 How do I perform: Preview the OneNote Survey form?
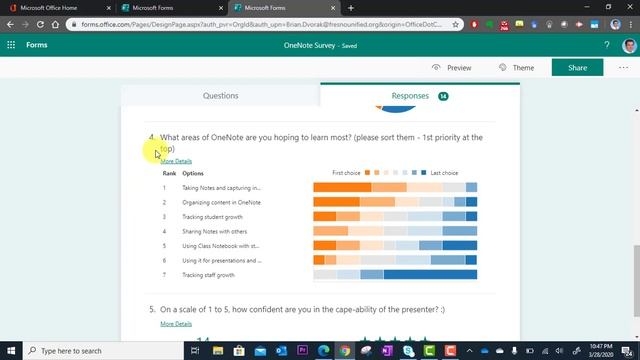(x=451, y=68)
